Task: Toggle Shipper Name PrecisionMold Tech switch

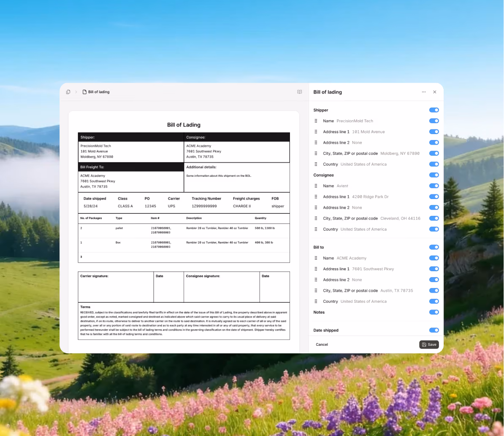Action: click(x=434, y=121)
